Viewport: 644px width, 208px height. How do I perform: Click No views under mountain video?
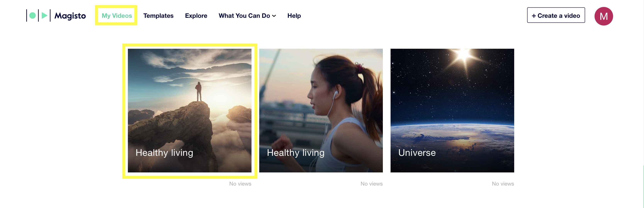(x=240, y=184)
